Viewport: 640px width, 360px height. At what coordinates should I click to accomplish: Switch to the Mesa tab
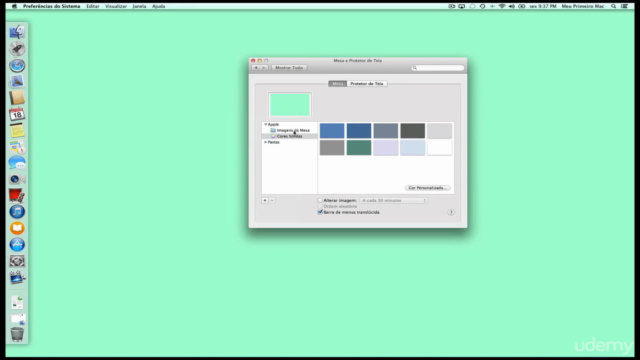[x=338, y=84]
